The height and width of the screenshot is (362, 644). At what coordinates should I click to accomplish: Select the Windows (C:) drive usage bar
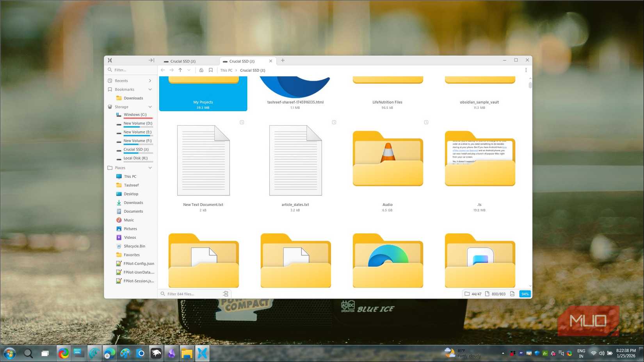click(138, 117)
